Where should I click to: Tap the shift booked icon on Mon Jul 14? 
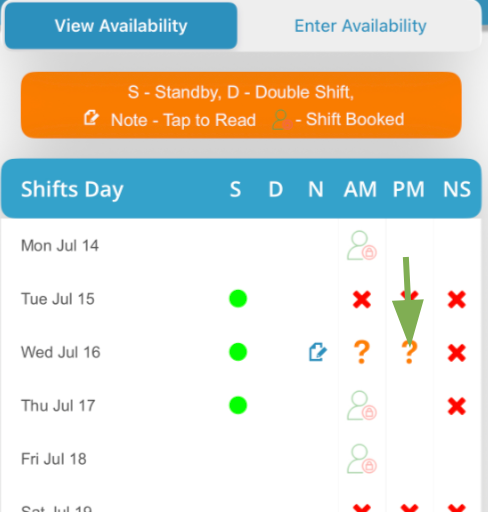point(362,245)
